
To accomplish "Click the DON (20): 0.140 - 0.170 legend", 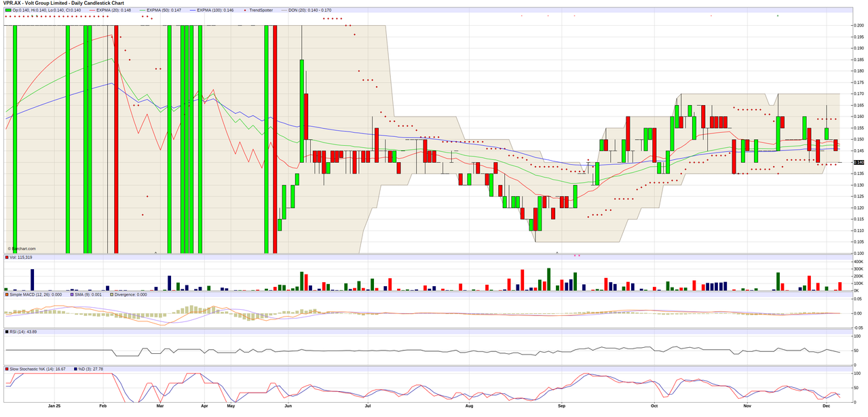I will [x=307, y=11].
